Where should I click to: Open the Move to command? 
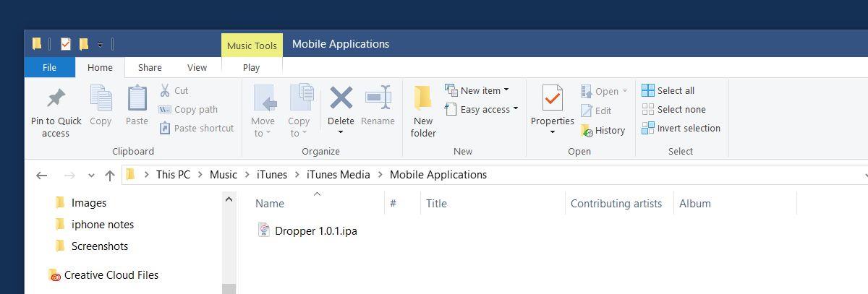point(263,111)
